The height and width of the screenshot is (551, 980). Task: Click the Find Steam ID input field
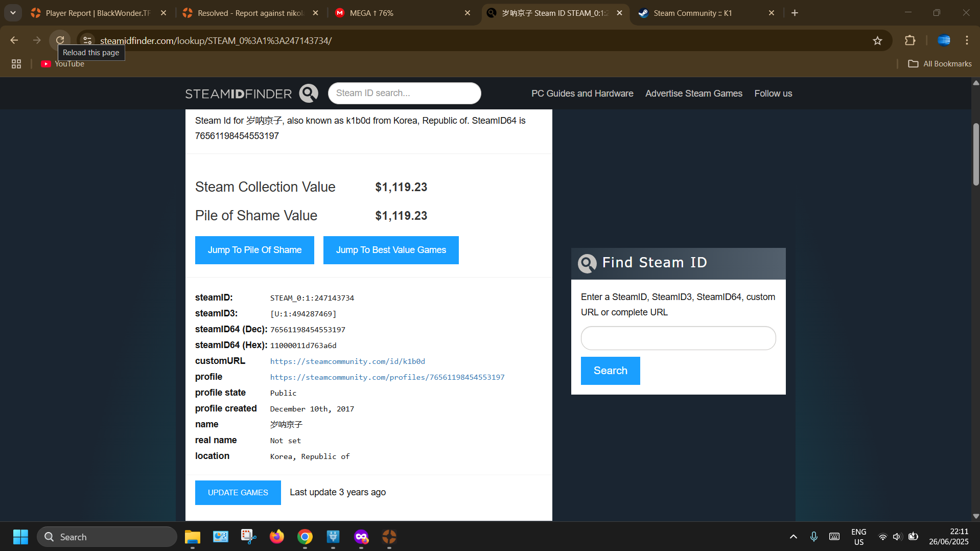[678, 338]
